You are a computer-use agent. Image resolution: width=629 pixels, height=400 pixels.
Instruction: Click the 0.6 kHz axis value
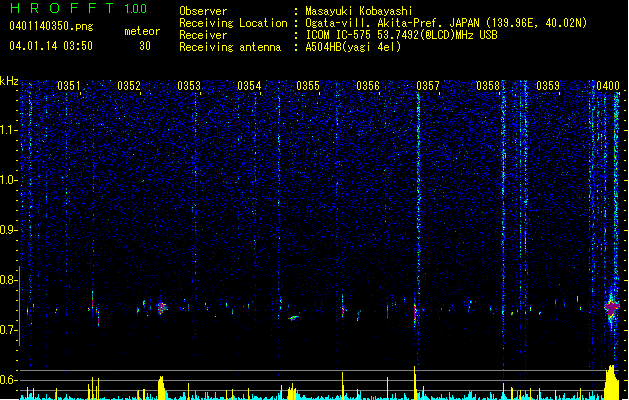[9, 380]
